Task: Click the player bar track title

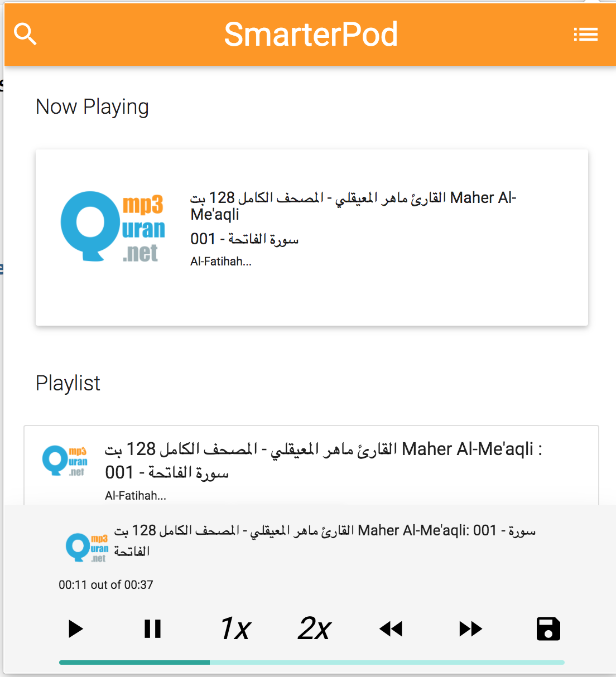Action: tap(325, 540)
